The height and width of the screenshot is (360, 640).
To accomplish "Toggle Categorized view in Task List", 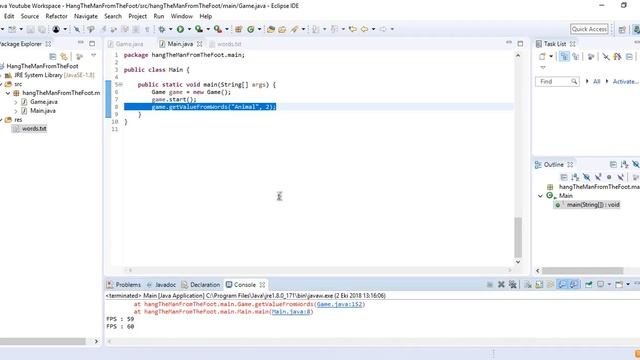I will (564, 56).
